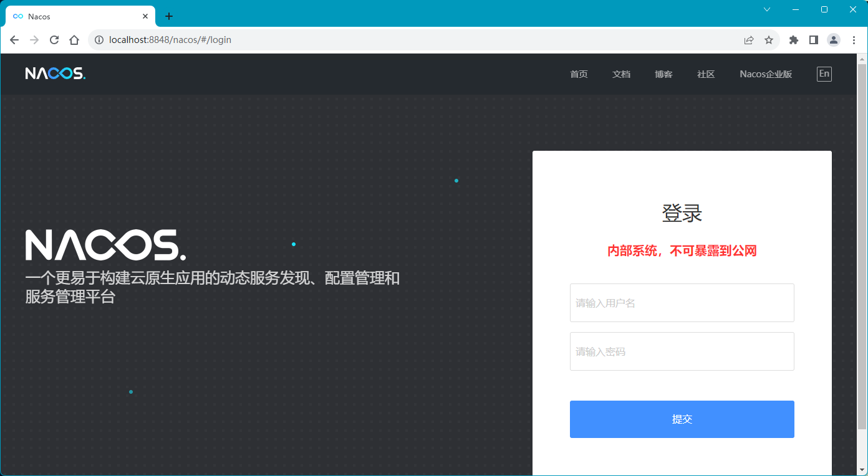This screenshot has width=868, height=476.
Task: Bookmark this page with the star icon
Action: [x=769, y=40]
